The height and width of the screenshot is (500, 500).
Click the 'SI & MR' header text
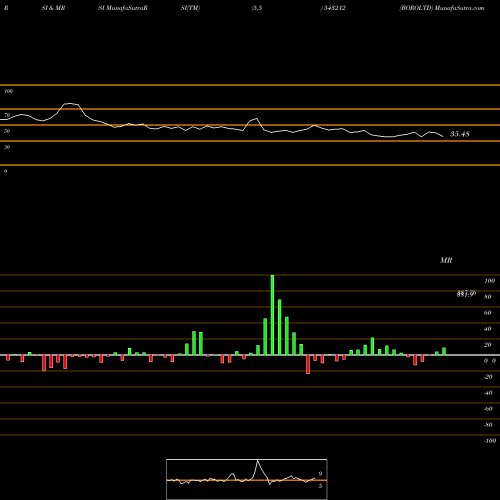click(53, 8)
